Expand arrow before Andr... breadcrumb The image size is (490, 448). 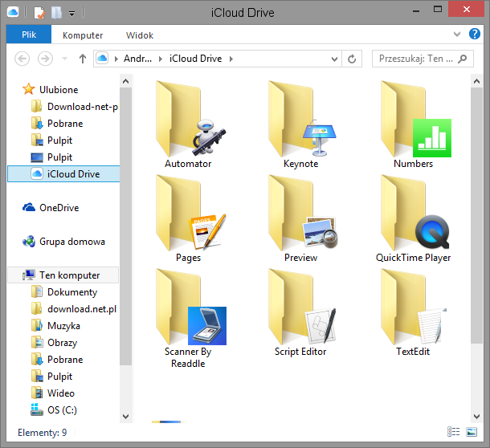point(116,59)
